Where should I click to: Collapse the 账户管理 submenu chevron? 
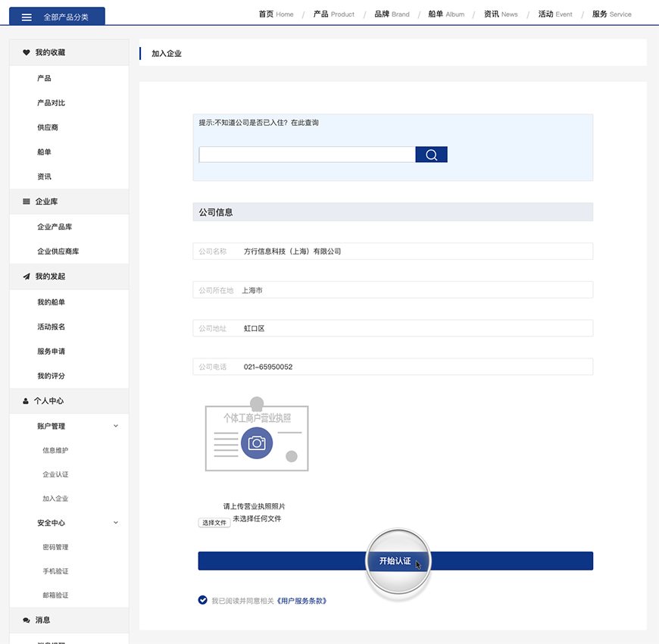pyautogui.click(x=116, y=426)
